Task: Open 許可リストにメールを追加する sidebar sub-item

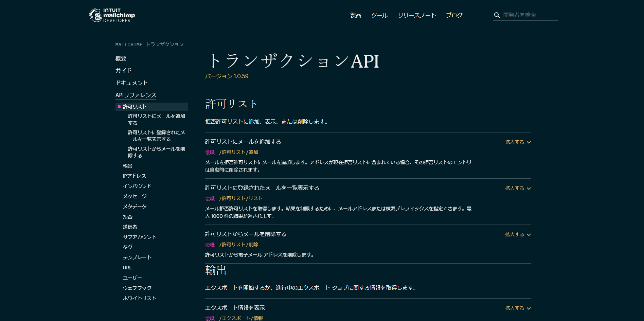Action: 157,120
